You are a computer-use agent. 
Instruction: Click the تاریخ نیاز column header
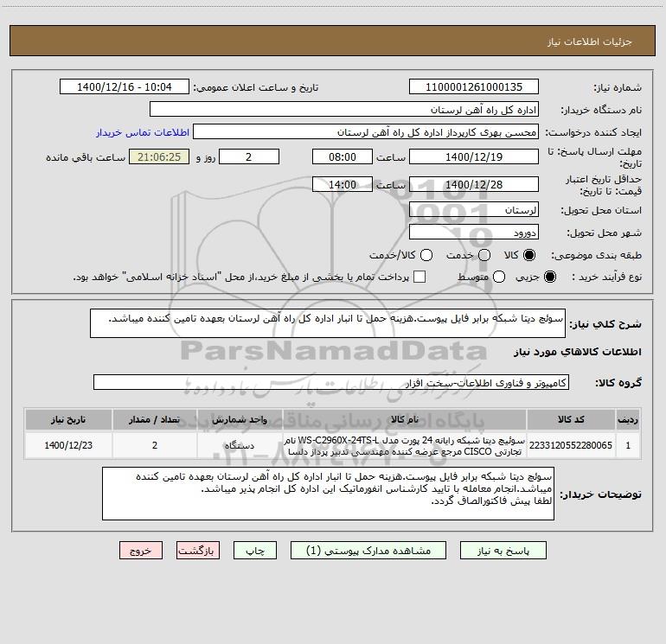(68, 419)
